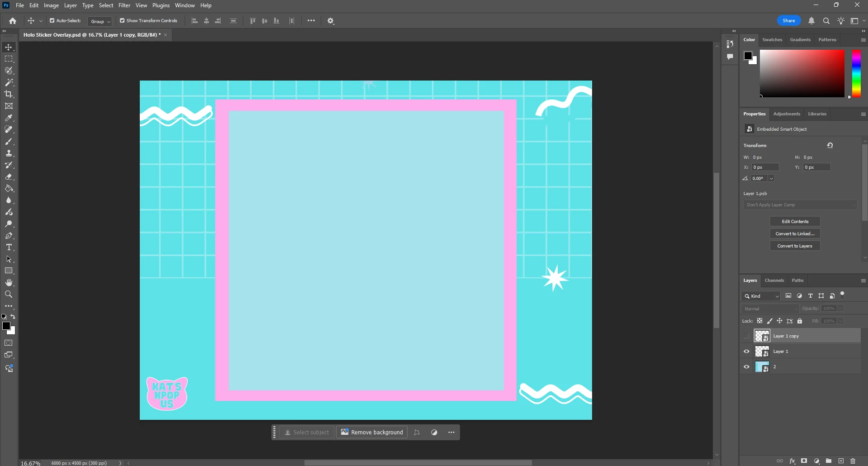Open the Filter menu
The image size is (868, 466).
pyautogui.click(x=124, y=5)
